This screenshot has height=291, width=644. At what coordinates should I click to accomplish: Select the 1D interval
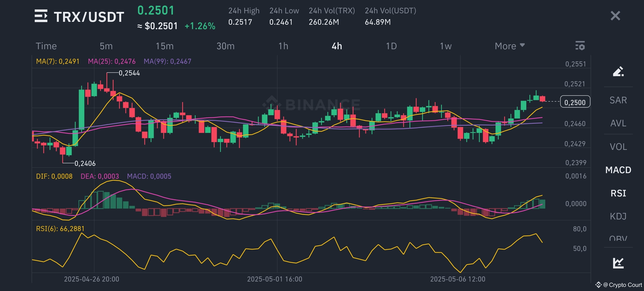(x=391, y=46)
